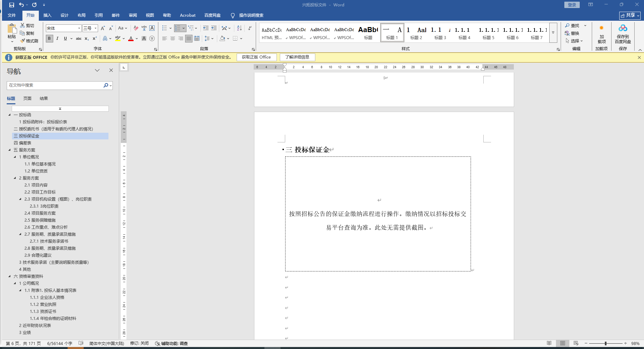Toggle Bold formatting button

click(50, 38)
